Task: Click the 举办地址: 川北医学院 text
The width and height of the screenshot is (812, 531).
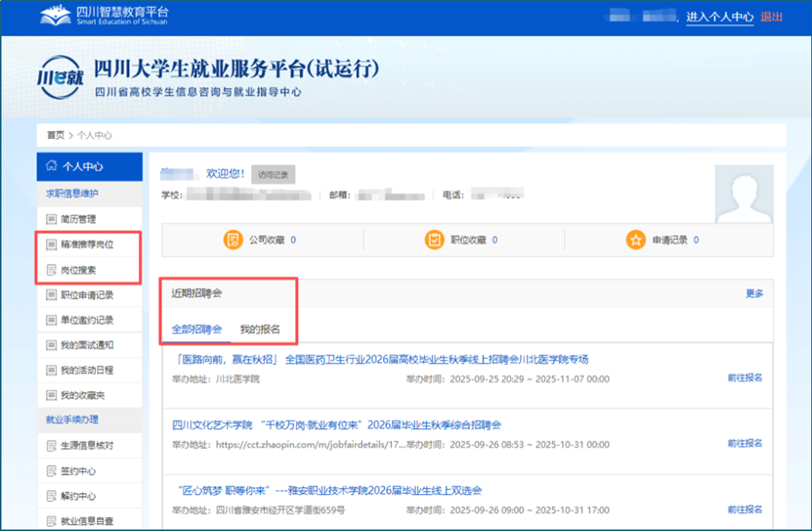Action: click(216, 379)
